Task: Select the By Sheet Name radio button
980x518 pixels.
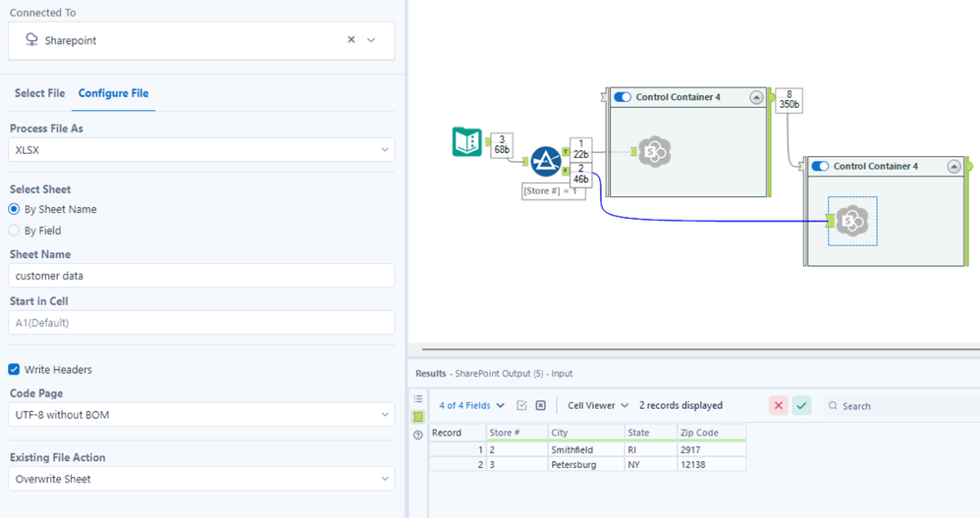Action: click(x=14, y=209)
